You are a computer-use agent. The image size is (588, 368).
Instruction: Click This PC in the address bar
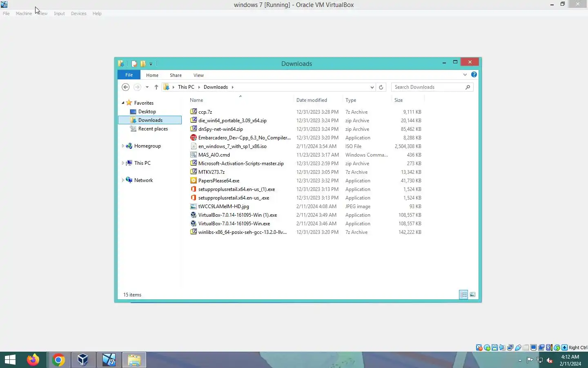pyautogui.click(x=186, y=87)
